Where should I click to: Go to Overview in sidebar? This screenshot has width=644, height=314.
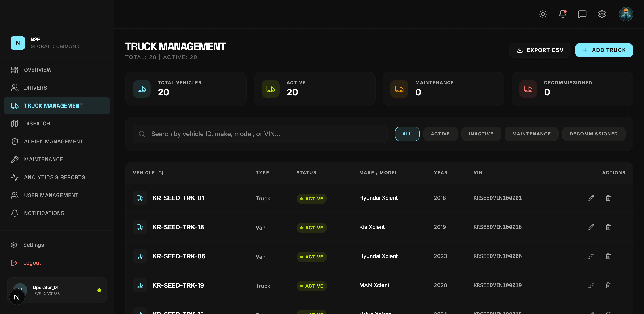pos(57,70)
